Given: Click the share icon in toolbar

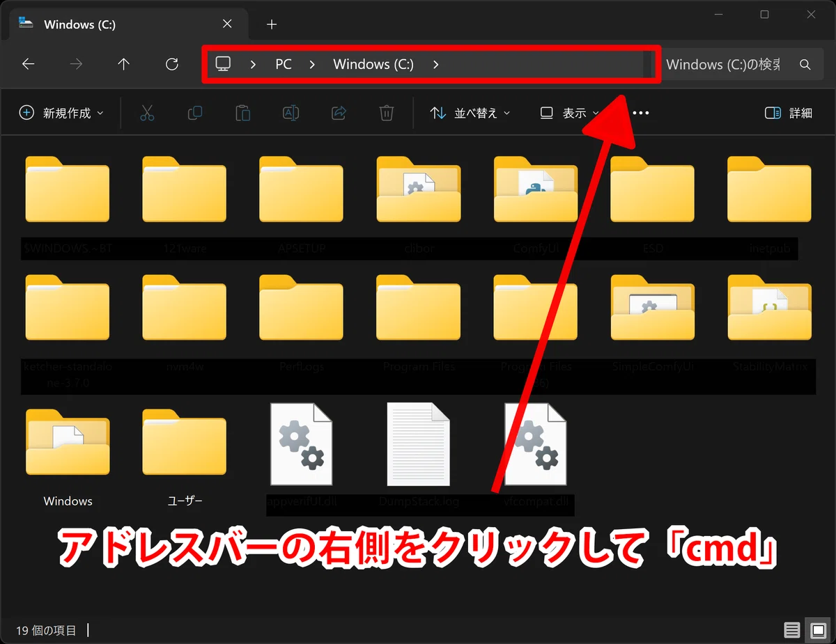Looking at the screenshot, I should (339, 113).
